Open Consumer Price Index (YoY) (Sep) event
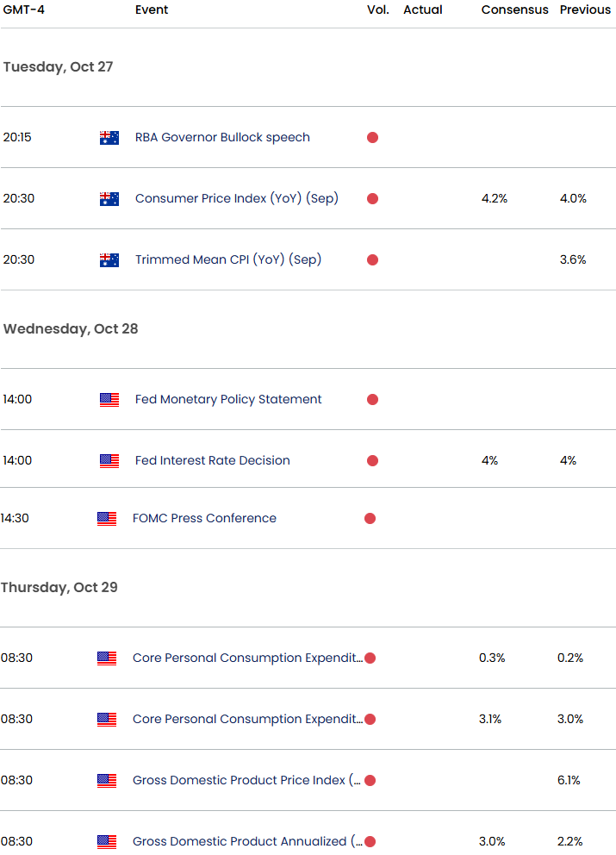The image size is (616, 855). point(237,198)
